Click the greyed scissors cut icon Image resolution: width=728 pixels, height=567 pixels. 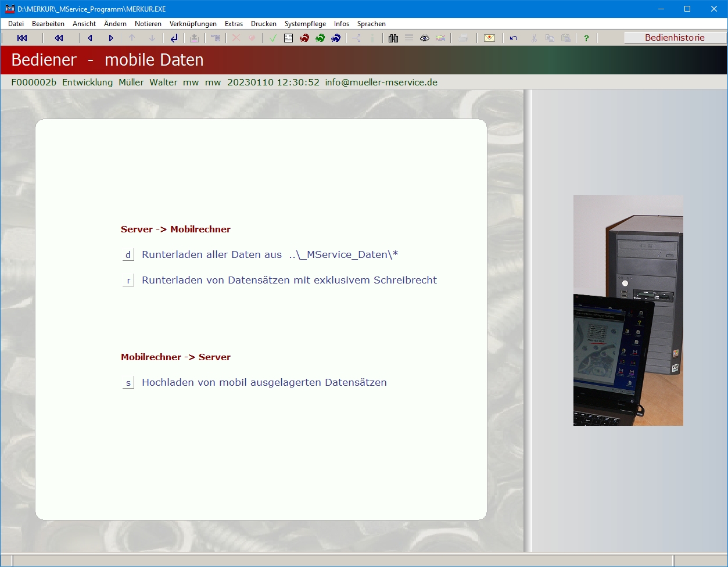[534, 38]
